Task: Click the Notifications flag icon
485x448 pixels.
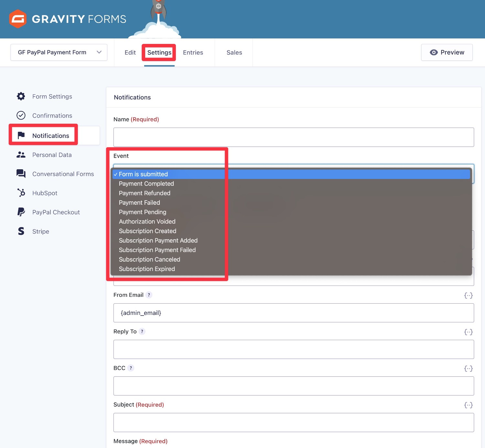Action: [21, 135]
